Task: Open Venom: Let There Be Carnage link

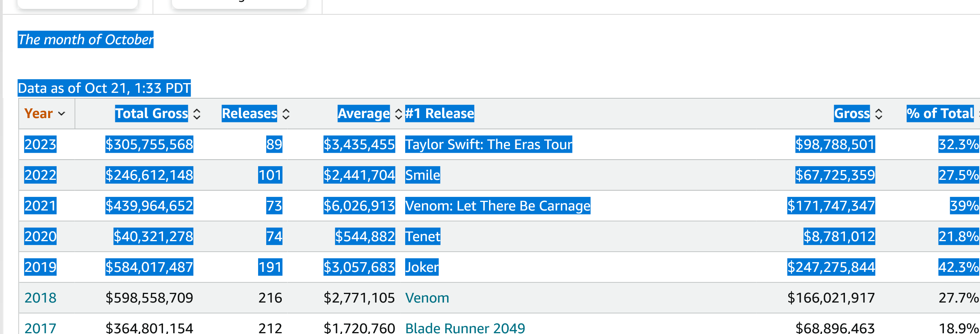Action: 498,206
